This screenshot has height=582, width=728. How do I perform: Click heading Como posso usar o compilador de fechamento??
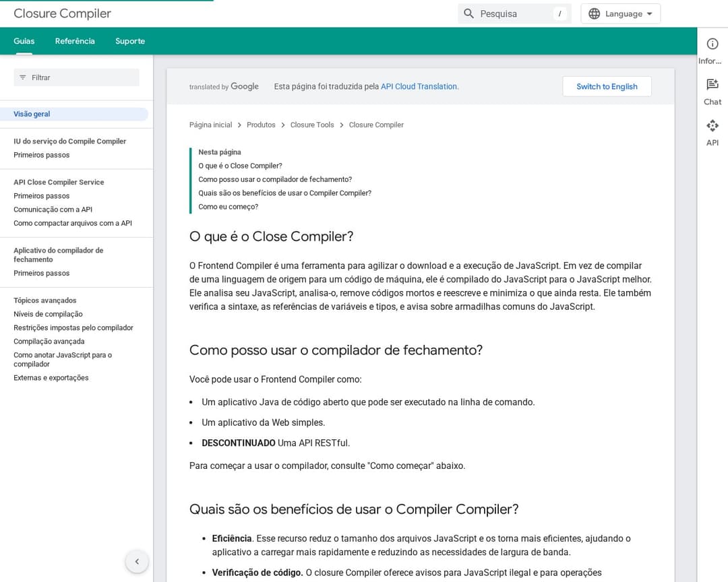click(x=336, y=350)
